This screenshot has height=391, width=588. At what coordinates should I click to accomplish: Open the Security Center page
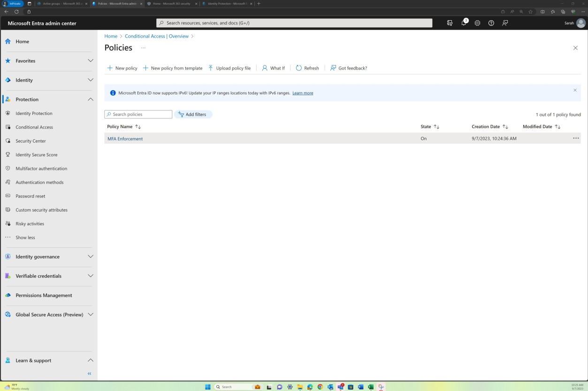point(31,141)
